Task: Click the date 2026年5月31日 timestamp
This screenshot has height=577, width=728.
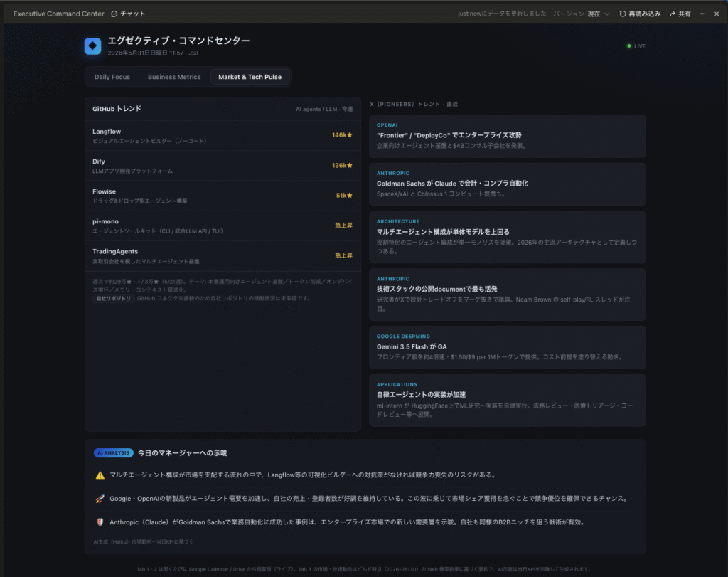Action: pos(154,53)
